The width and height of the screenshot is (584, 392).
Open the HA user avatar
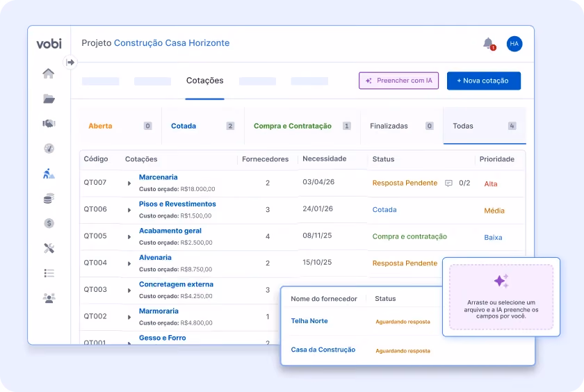(514, 44)
